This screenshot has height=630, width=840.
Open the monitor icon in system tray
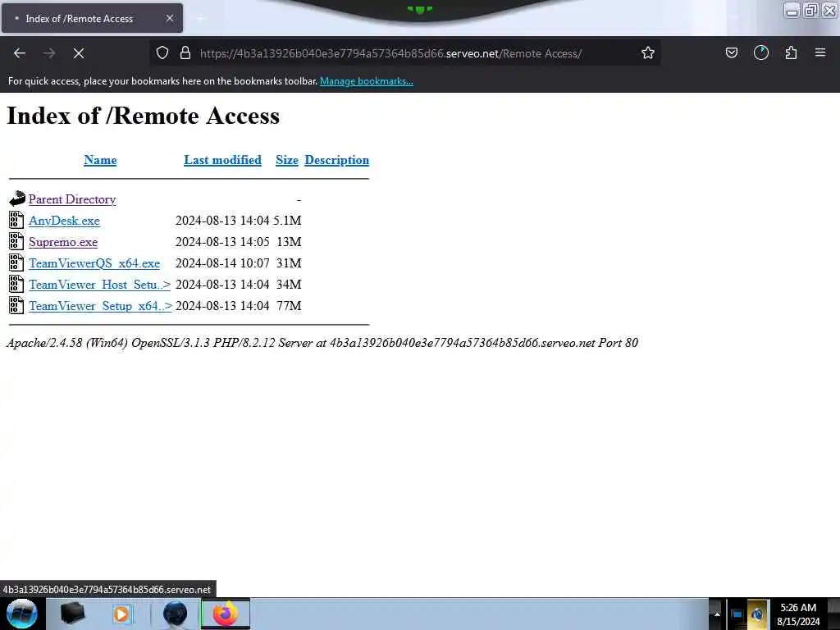tap(737, 614)
